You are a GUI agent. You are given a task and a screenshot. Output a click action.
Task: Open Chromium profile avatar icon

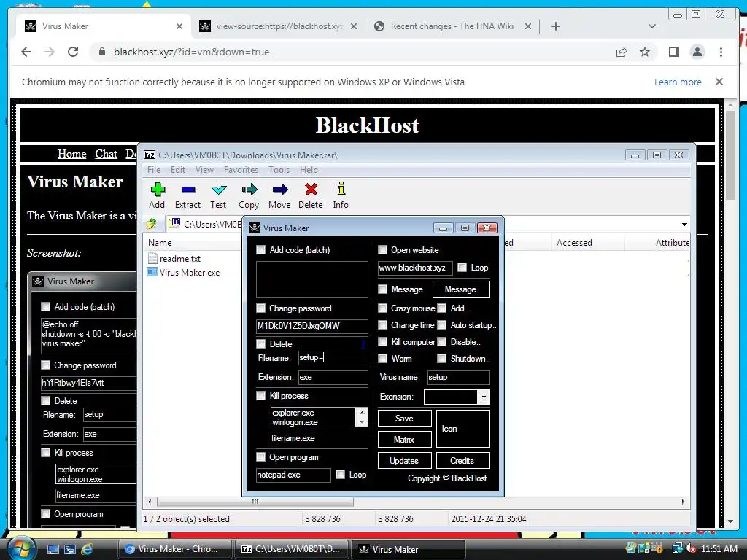point(697,52)
